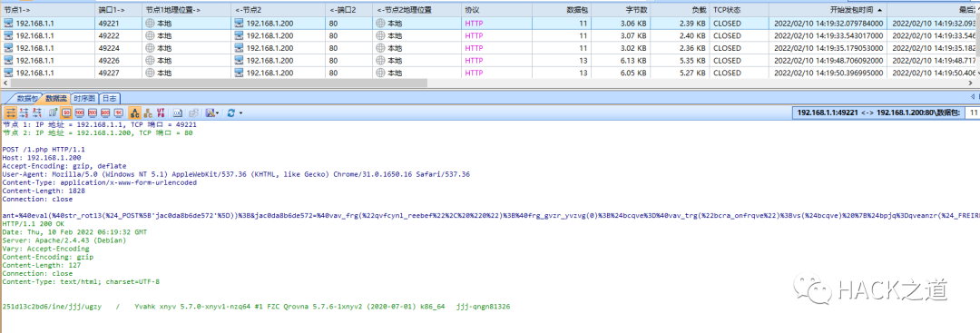Switch decoding to UTF-8
This screenshot has width=980, height=333.
[161, 113]
